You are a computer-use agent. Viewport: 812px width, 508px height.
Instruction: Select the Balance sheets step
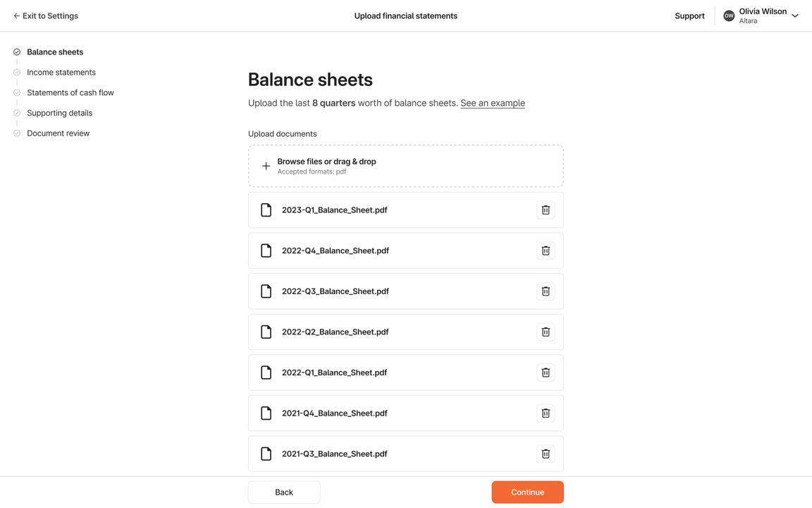pyautogui.click(x=55, y=52)
